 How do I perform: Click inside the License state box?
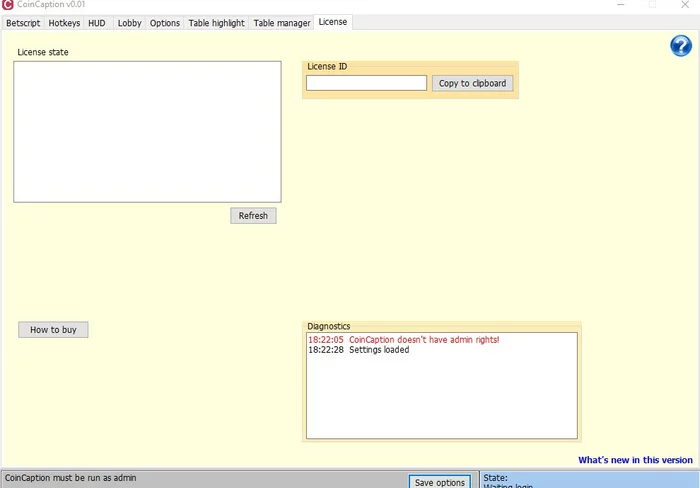(x=147, y=132)
